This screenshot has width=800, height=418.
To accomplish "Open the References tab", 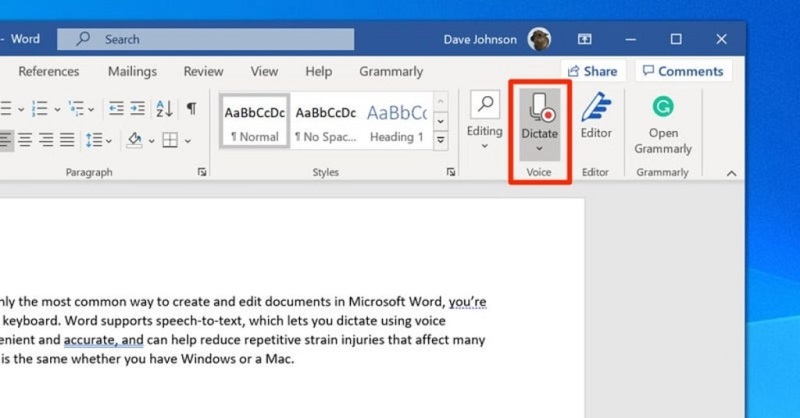I will click(x=48, y=71).
